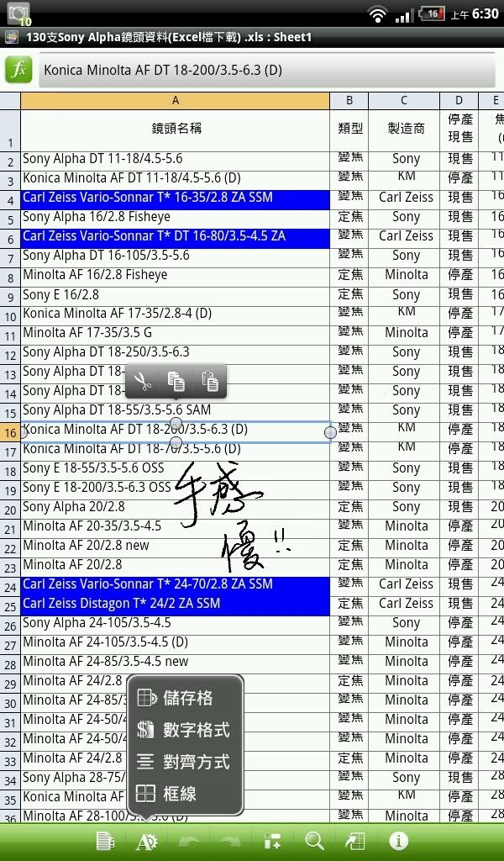The width and height of the screenshot is (504, 861).
Task: Select Carl Zeiss Vario-Sonnar T* 24-70/2.8 ZA SSM cell
Action: 176,585
